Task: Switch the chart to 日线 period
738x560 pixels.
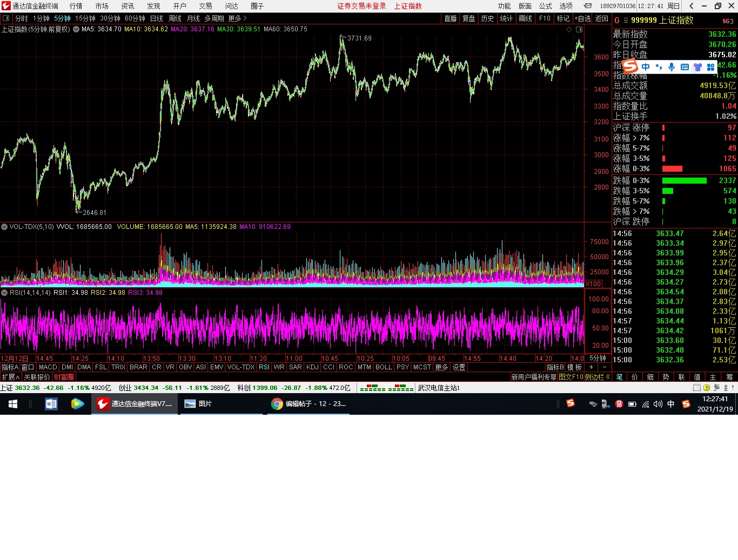Action: [157, 18]
